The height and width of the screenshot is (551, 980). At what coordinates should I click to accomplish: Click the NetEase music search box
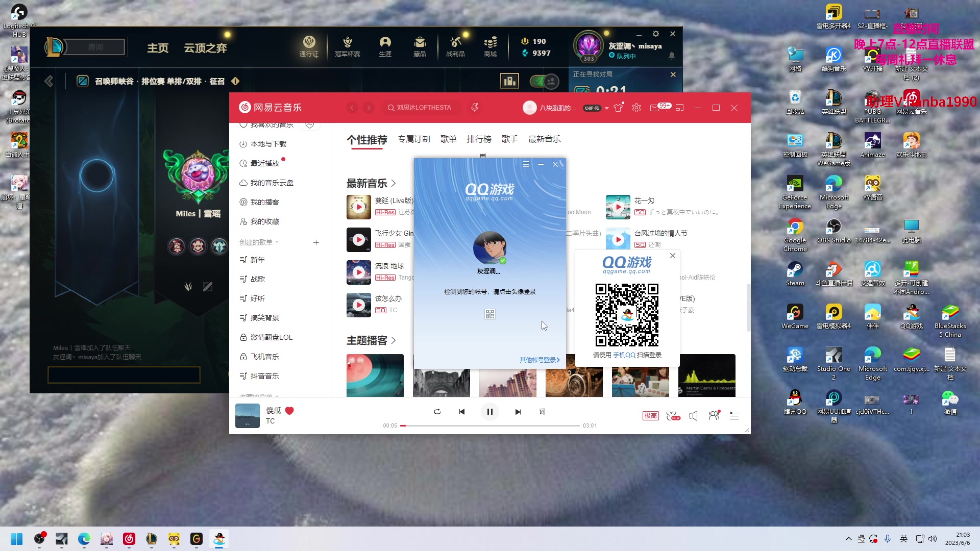(x=423, y=108)
